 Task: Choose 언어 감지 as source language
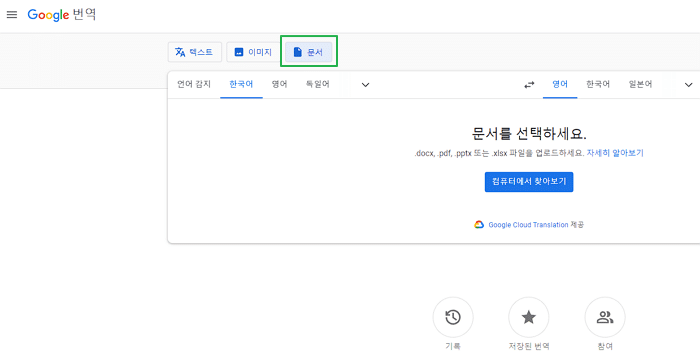(x=194, y=84)
